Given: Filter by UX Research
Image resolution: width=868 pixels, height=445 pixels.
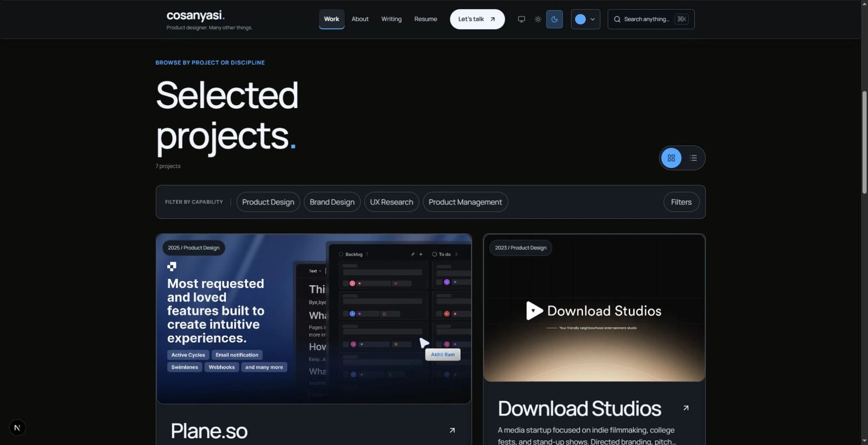Looking at the screenshot, I should tap(391, 202).
